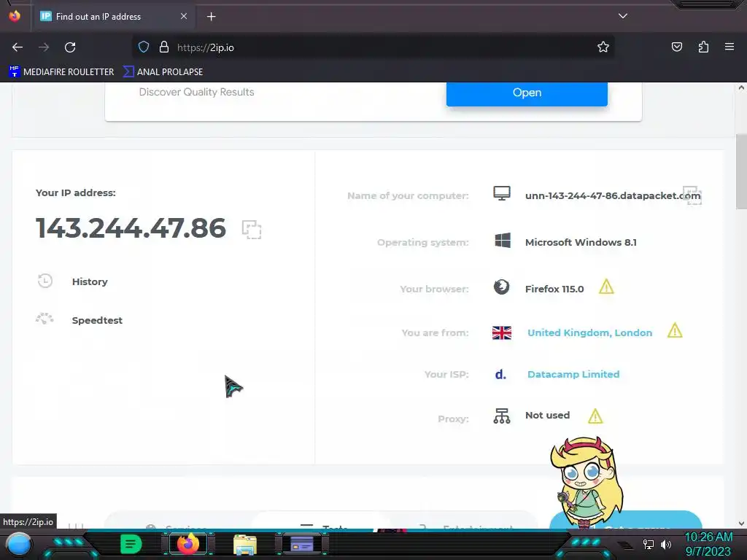747x560 pixels.
Task: Go back to the previous page
Action: click(x=18, y=47)
